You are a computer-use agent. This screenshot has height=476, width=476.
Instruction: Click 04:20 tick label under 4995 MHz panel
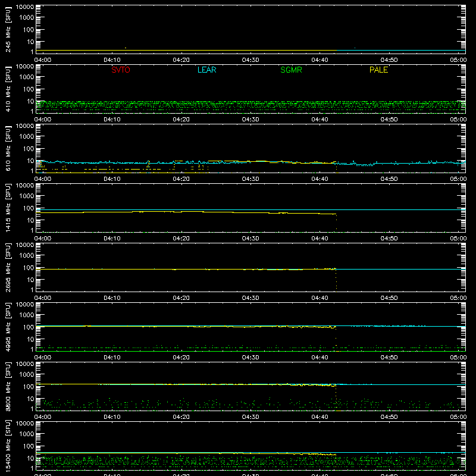(181, 358)
